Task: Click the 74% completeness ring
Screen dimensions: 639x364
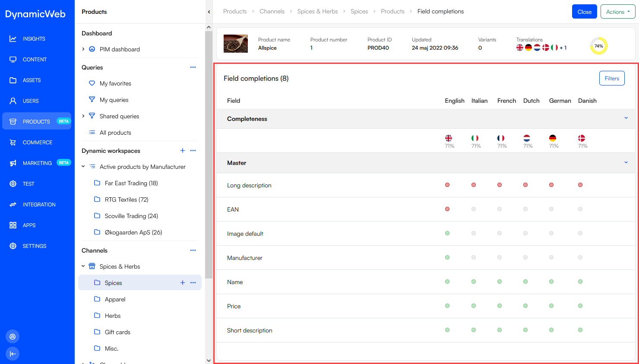Action: coord(599,46)
